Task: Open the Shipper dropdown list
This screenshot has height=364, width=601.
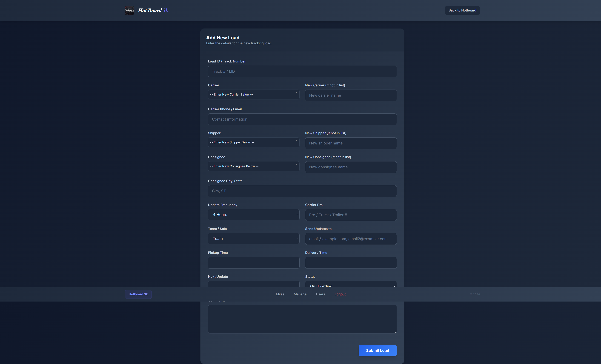Action: click(253, 142)
